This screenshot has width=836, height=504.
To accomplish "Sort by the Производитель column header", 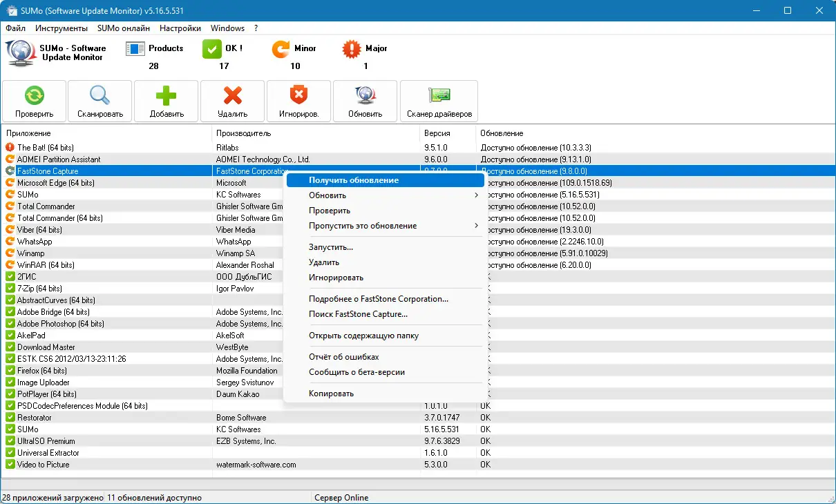I will point(316,133).
